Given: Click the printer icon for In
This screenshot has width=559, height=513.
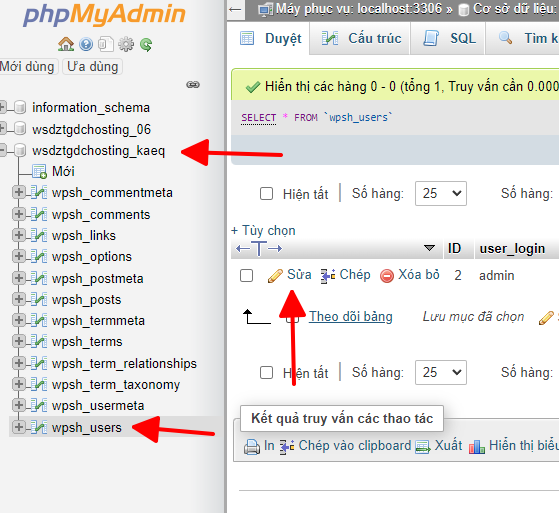Looking at the screenshot, I should 252,446.
